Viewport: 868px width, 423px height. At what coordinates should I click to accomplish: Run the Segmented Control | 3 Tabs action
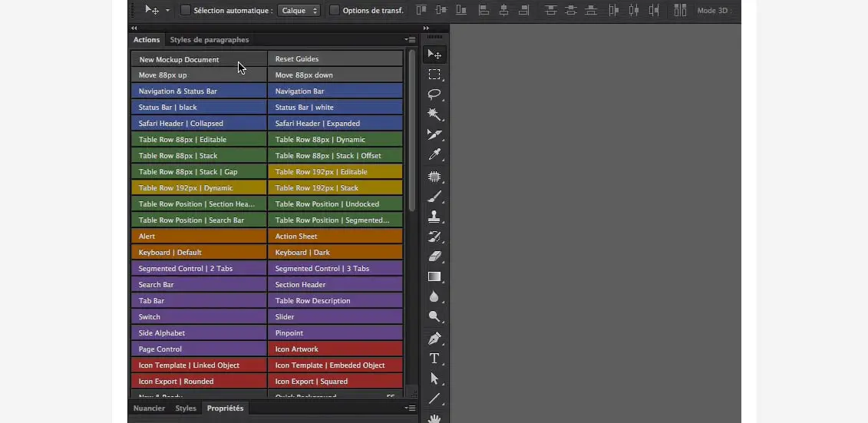tap(335, 268)
